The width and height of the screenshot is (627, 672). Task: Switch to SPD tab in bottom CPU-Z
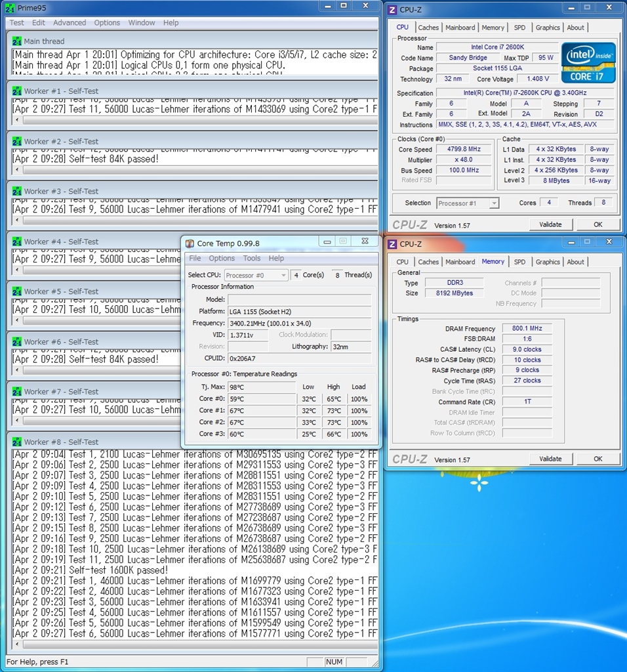(519, 262)
